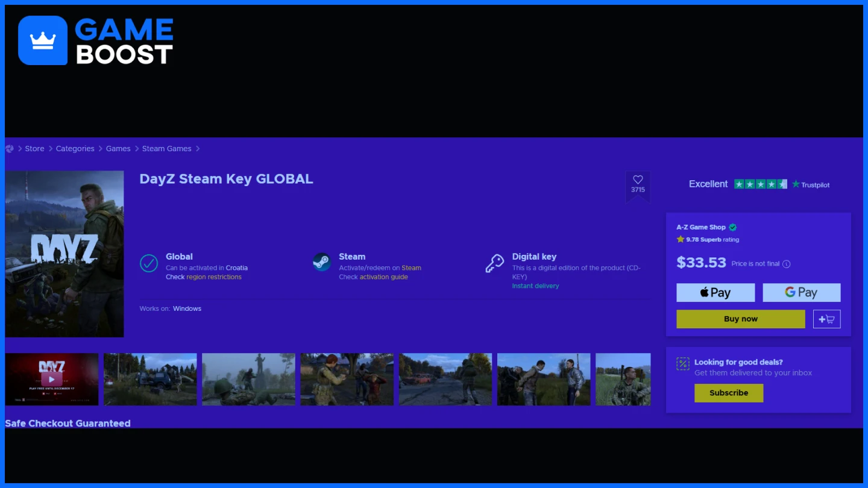Click the price info icon

click(786, 264)
